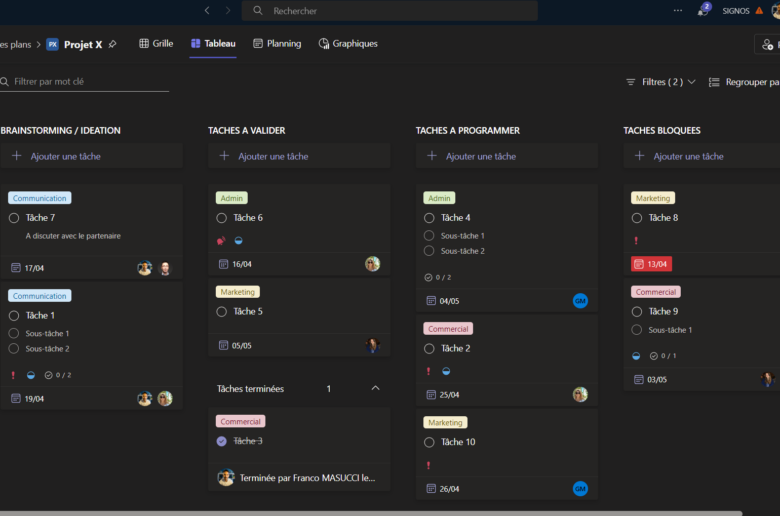Click the back navigation arrow

pos(207,11)
